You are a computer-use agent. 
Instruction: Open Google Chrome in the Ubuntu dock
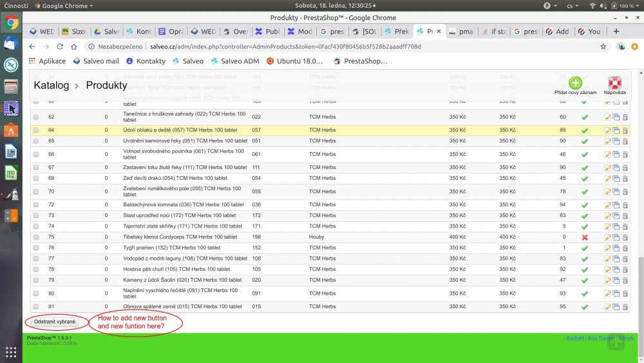11,22
